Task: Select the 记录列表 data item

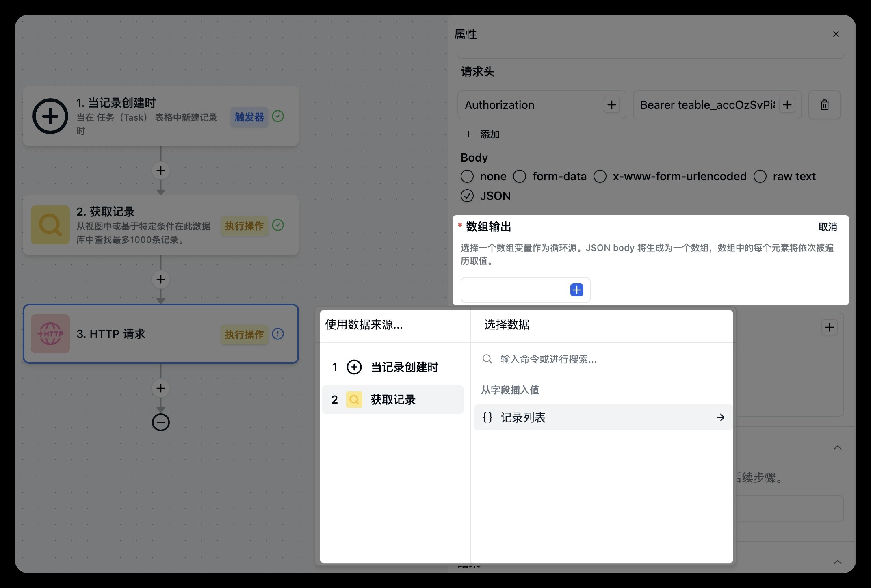Action: coord(603,417)
